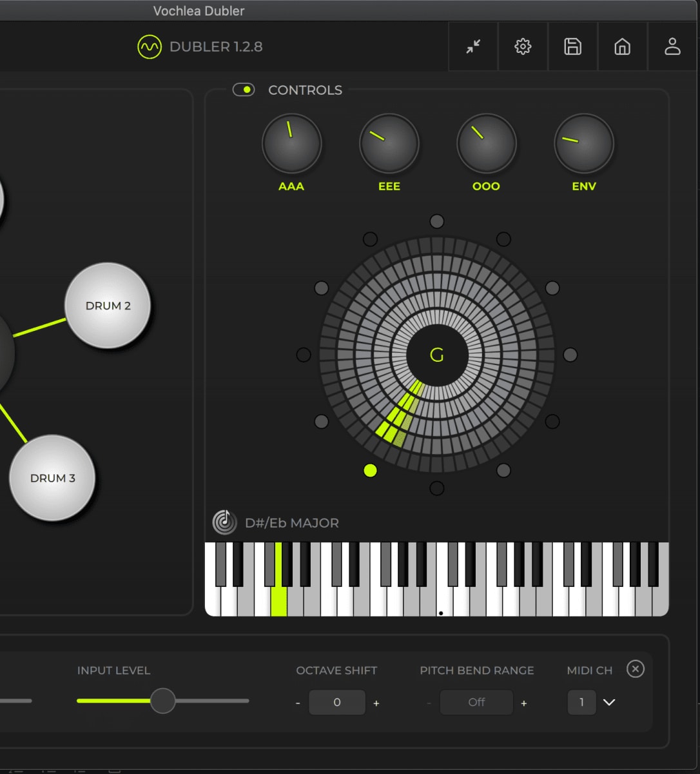The width and height of the screenshot is (700, 774).
Task: Go to the home screen icon
Action: (x=622, y=46)
